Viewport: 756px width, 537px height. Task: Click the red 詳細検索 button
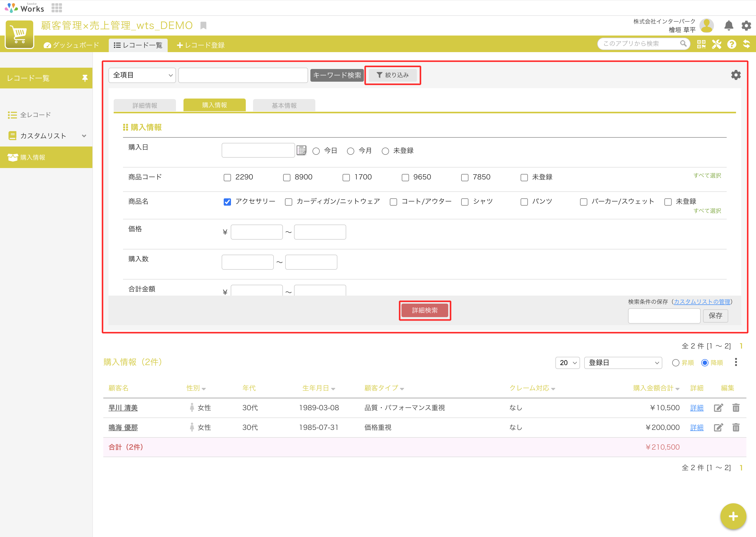click(x=425, y=310)
